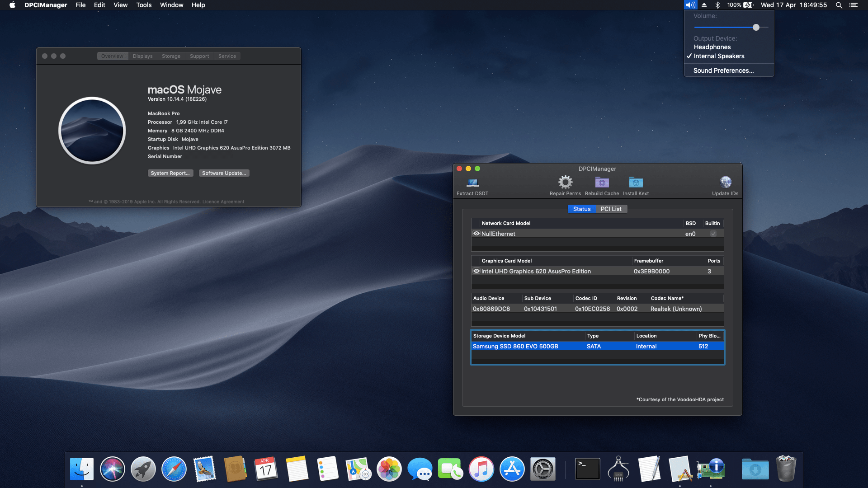Open the volume icon in the menu bar
The image size is (868, 488).
[690, 5]
